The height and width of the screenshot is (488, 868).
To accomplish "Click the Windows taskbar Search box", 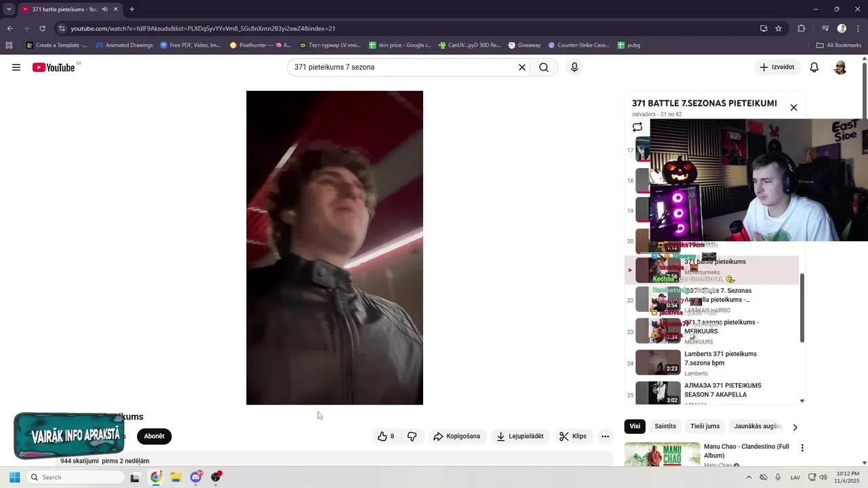I will coord(76,477).
